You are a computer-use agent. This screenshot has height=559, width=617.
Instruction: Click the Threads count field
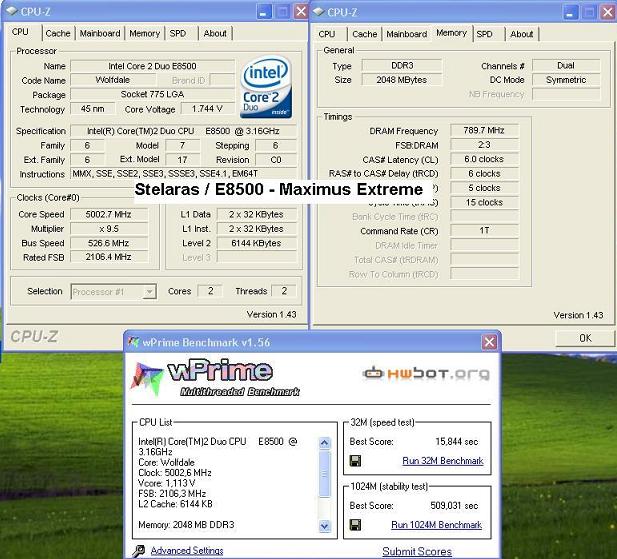coord(284,291)
